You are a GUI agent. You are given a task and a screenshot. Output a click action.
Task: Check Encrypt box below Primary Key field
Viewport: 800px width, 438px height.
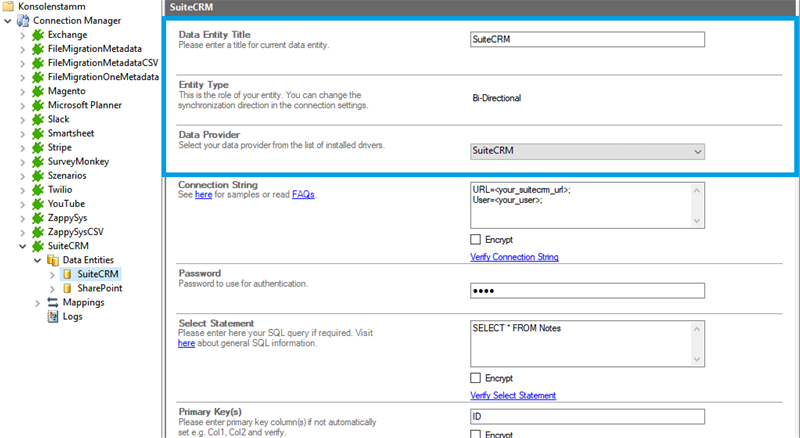(x=475, y=434)
